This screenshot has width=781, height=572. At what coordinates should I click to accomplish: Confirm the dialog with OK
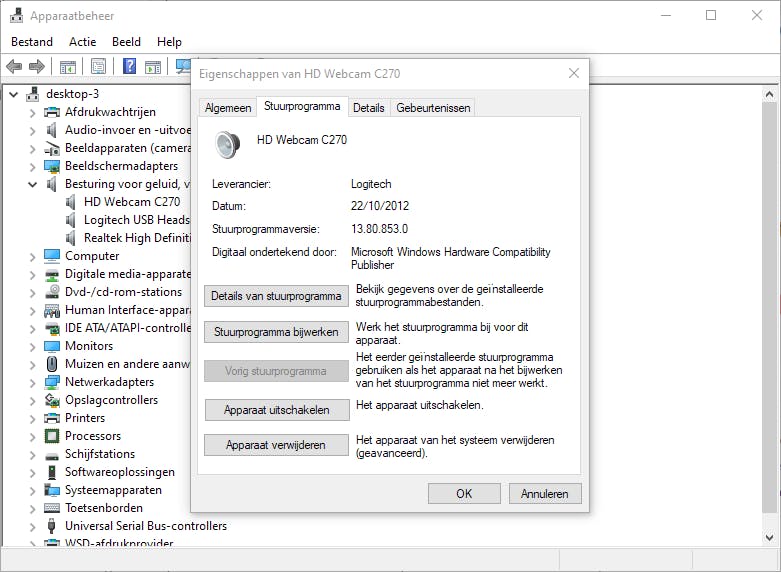(x=464, y=493)
